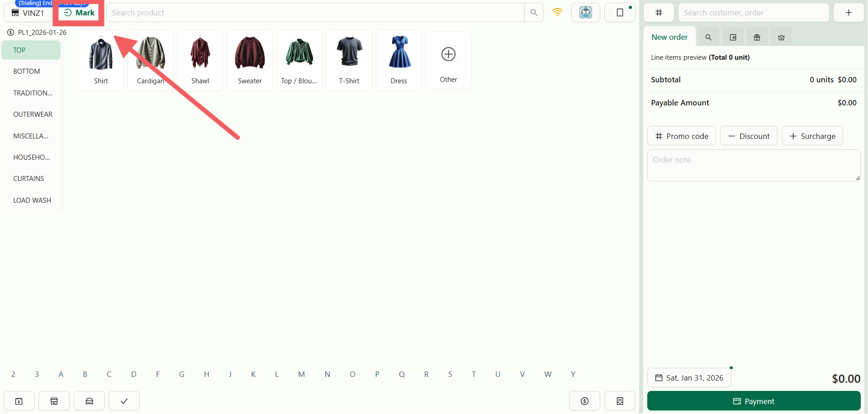Add a Surcharge to the order
The image size is (868, 414).
click(812, 136)
